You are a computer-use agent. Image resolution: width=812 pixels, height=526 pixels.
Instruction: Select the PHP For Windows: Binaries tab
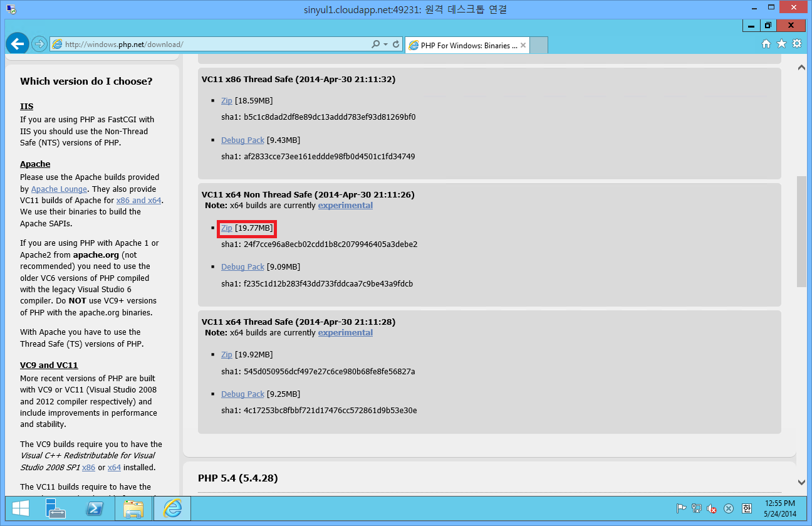click(467, 45)
